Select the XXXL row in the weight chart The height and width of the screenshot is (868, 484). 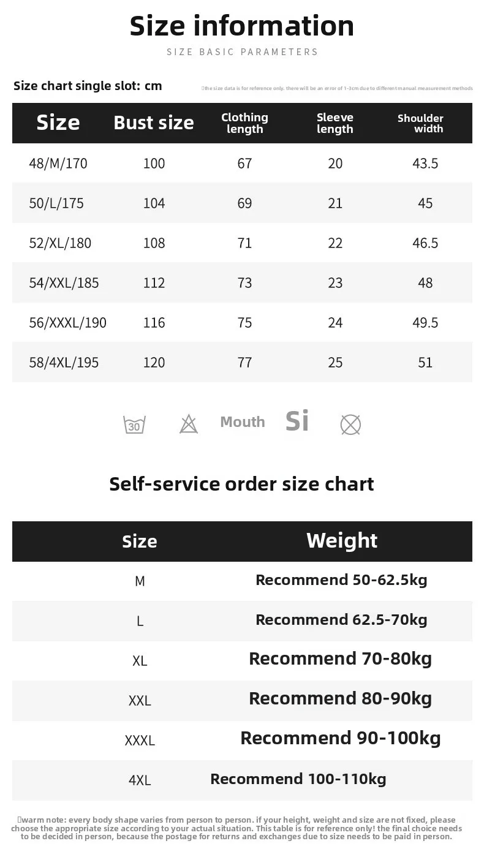(x=140, y=740)
